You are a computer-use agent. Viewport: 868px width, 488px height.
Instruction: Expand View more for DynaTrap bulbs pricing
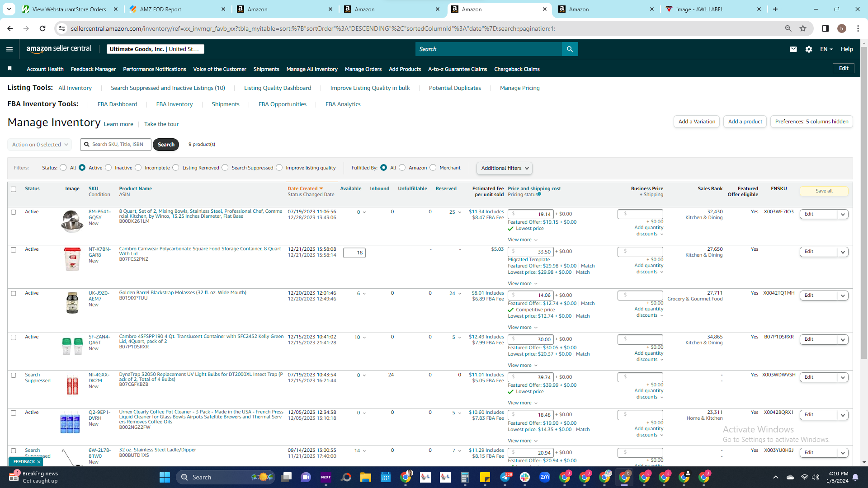point(523,403)
